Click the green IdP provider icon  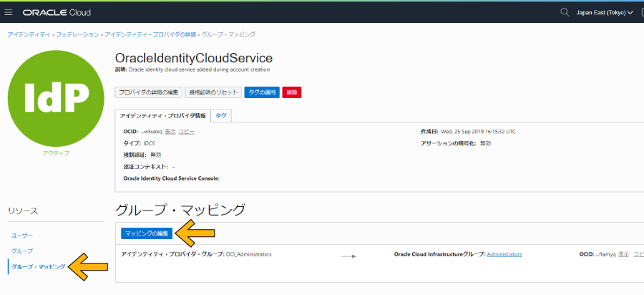56,99
